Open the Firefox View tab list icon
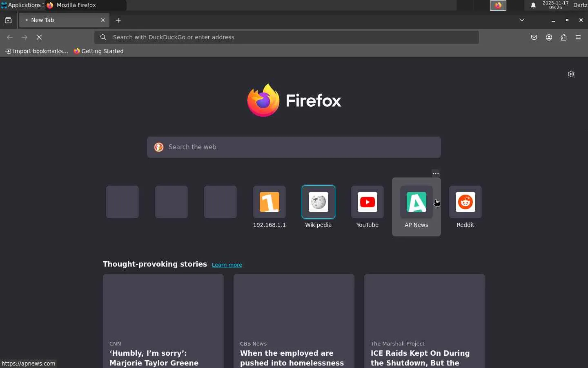Image resolution: width=588 pixels, height=368 pixels. (x=8, y=20)
